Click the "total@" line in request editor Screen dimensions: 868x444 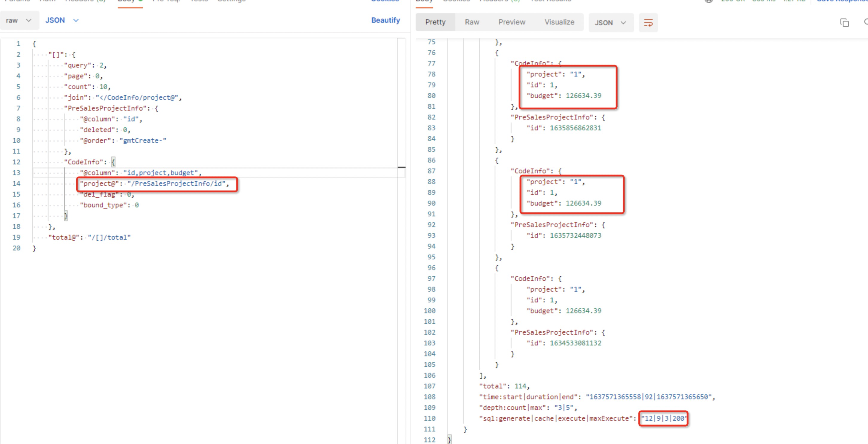(x=89, y=237)
